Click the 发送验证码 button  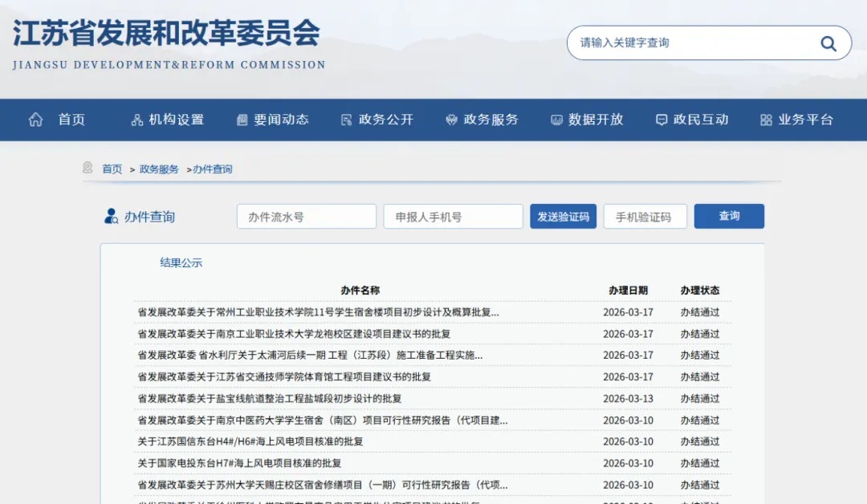pyautogui.click(x=563, y=216)
